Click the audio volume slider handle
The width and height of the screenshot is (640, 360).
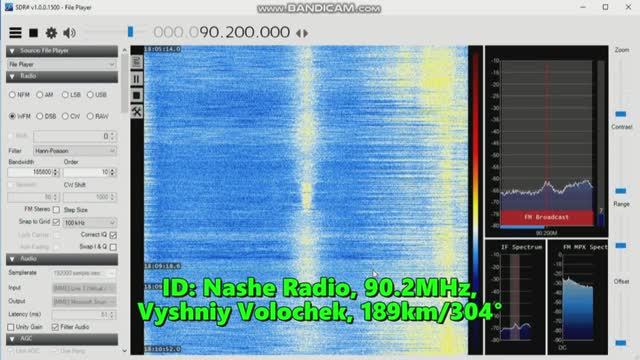[x=131, y=31]
